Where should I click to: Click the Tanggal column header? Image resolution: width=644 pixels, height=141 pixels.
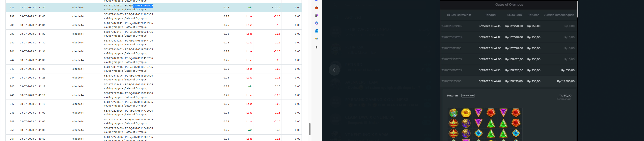(x=490, y=15)
